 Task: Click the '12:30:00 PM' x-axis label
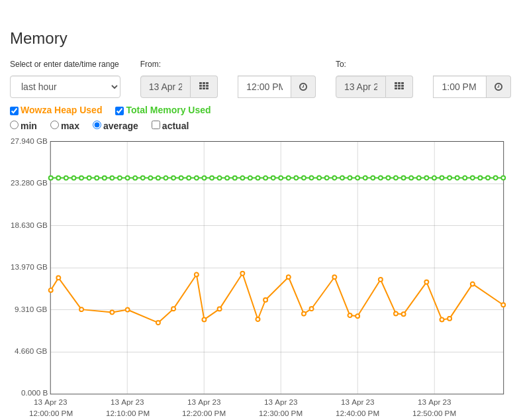(281, 413)
